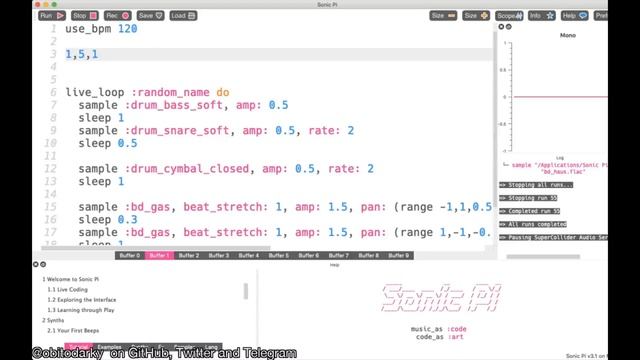Image resolution: width=640 pixels, height=360 pixels.
Task: Float the Mono scope panel
Action: 509,27
